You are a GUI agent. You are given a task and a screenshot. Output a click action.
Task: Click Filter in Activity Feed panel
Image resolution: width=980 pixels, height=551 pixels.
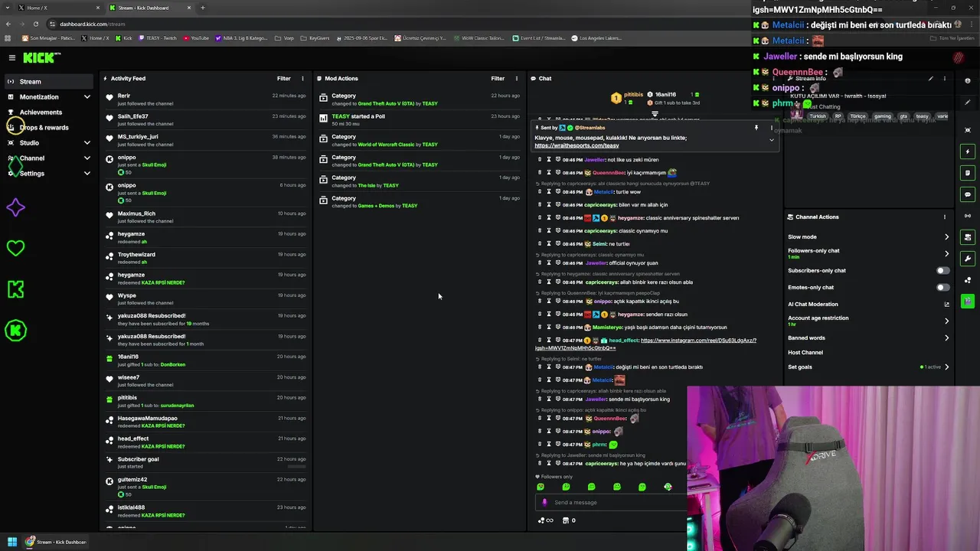pyautogui.click(x=283, y=78)
